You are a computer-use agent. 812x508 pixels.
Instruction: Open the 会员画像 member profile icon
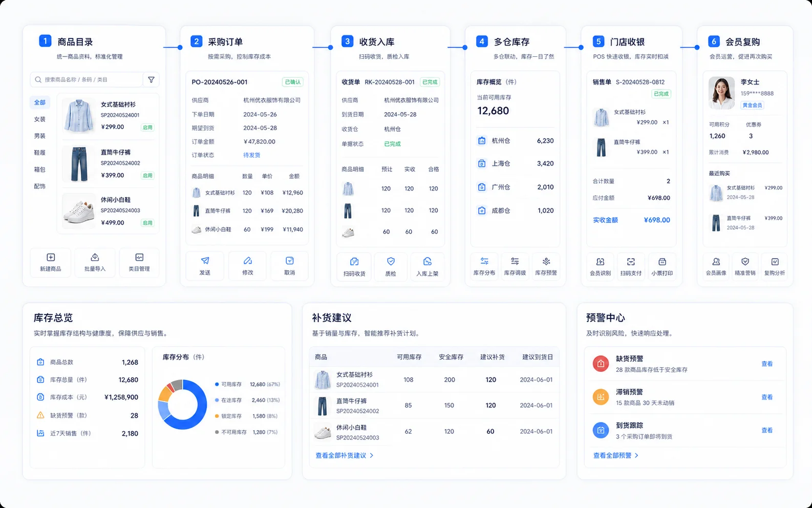[x=716, y=262]
